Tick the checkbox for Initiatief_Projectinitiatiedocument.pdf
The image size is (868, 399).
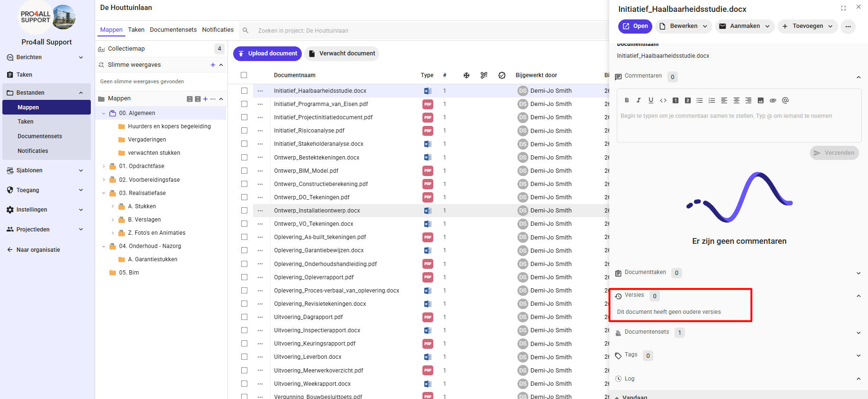click(x=244, y=117)
